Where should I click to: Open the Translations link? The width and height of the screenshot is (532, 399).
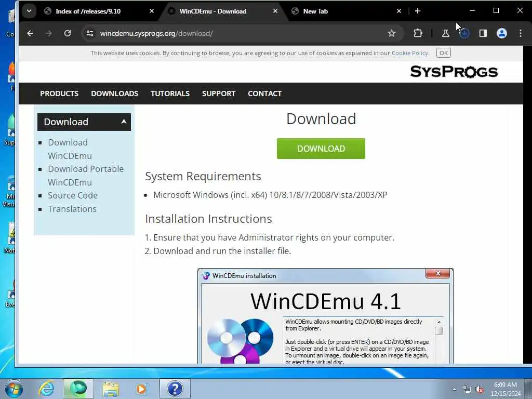point(72,209)
